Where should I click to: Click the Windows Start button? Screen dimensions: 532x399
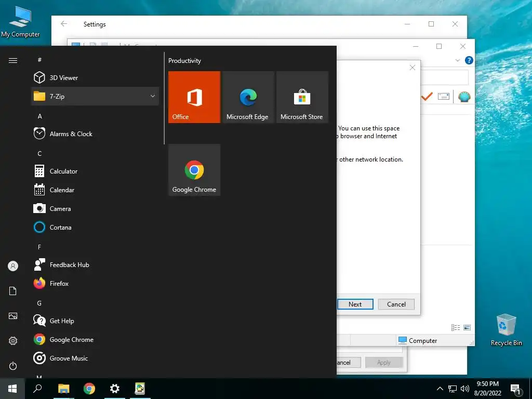tap(12, 389)
